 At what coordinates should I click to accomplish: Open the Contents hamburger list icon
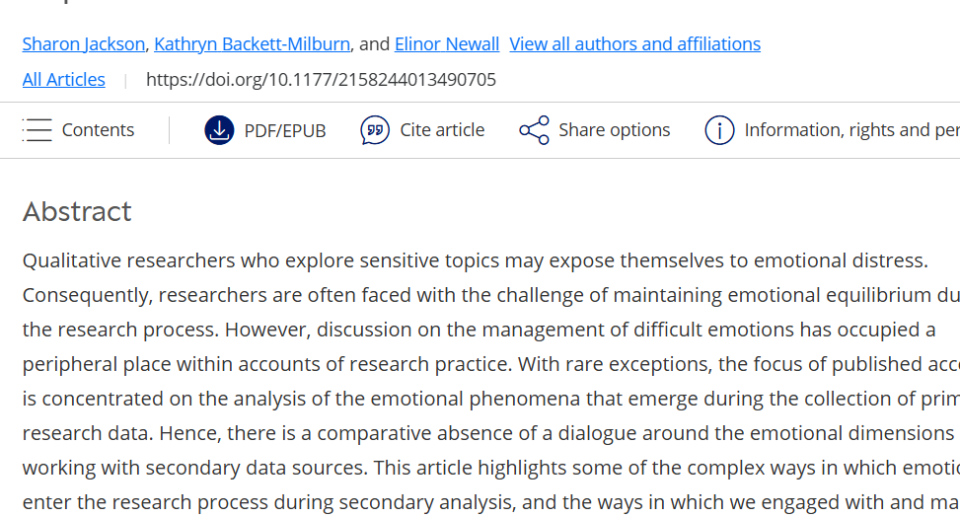click(37, 130)
